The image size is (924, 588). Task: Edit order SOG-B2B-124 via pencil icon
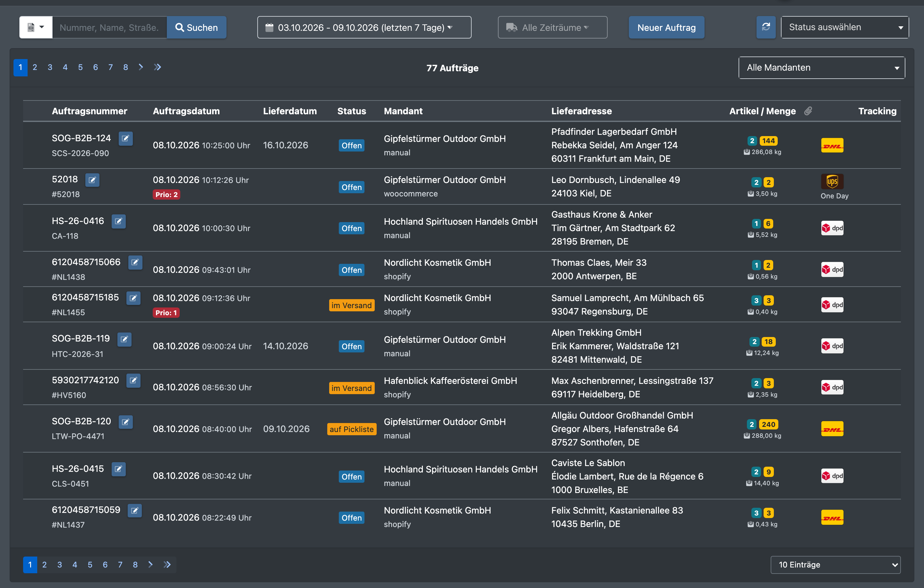(x=125, y=139)
